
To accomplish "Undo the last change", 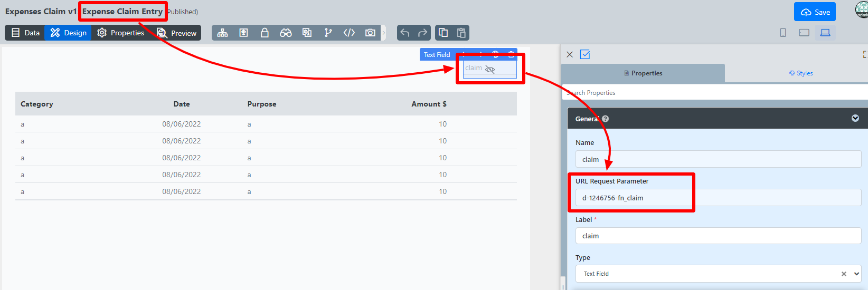I will point(405,33).
